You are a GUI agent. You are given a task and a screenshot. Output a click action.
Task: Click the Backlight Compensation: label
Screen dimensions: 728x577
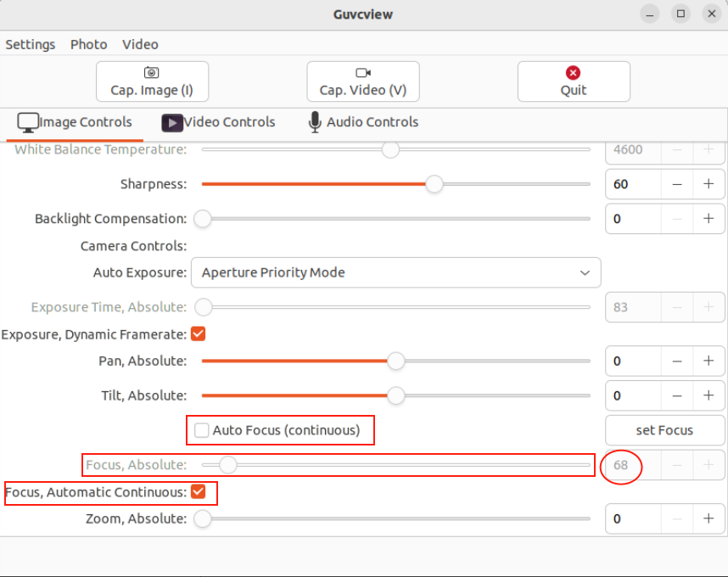tap(111, 219)
